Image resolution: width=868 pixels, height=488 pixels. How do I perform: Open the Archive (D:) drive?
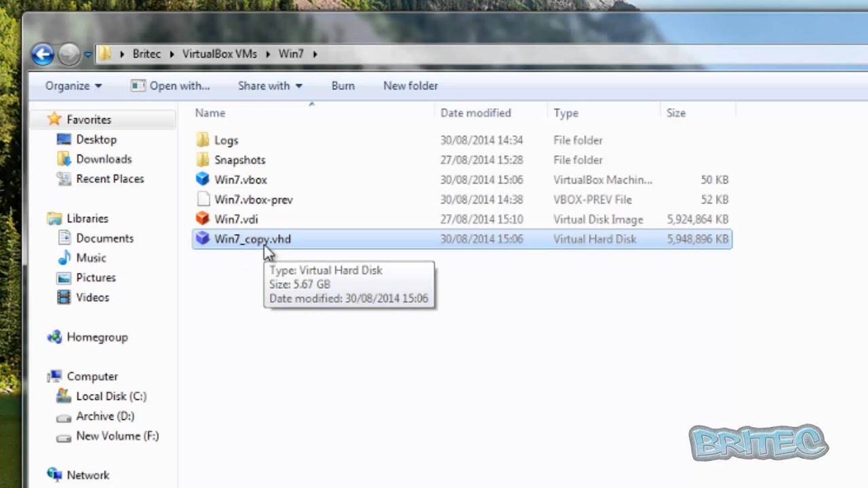(x=105, y=416)
